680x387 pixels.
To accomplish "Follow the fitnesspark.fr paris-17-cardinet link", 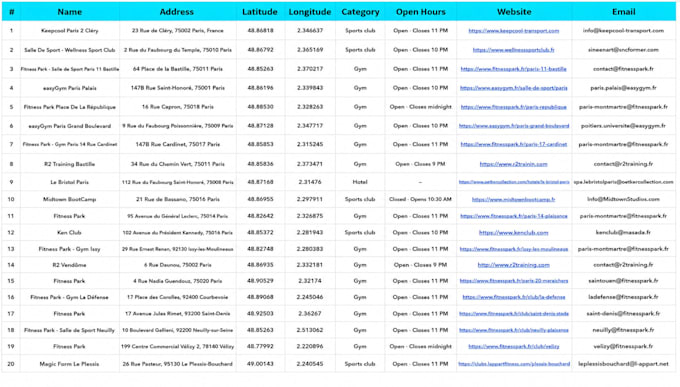I will pos(513,144).
